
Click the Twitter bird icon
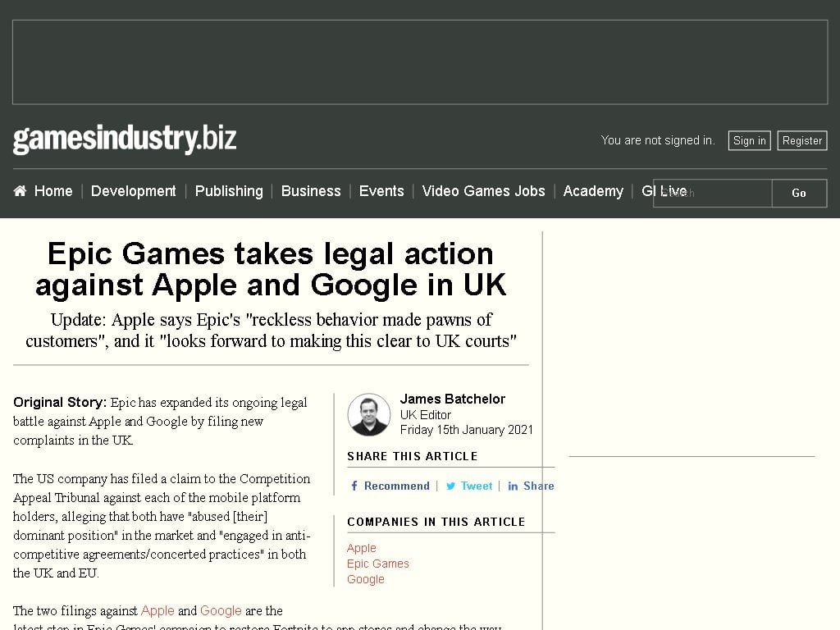click(450, 486)
